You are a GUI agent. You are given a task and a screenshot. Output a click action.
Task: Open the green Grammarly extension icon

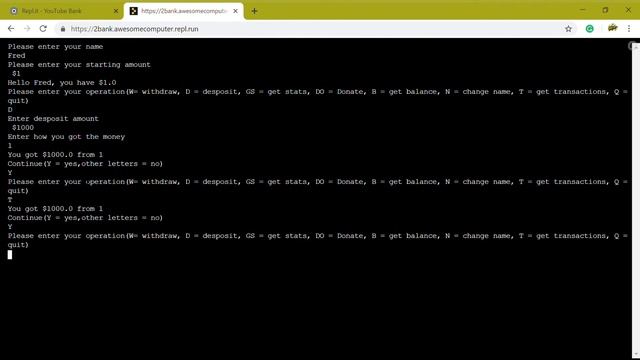pos(589,29)
